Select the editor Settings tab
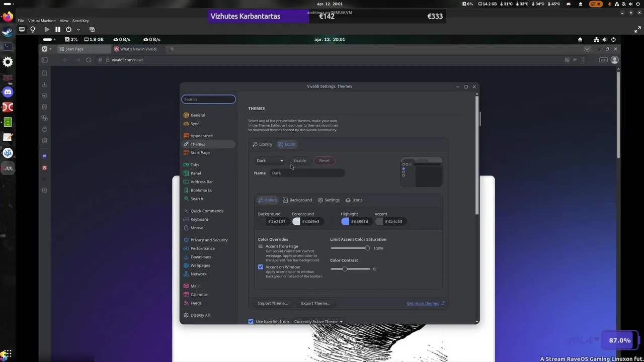Image resolution: width=644 pixels, height=362 pixels. coord(329,200)
